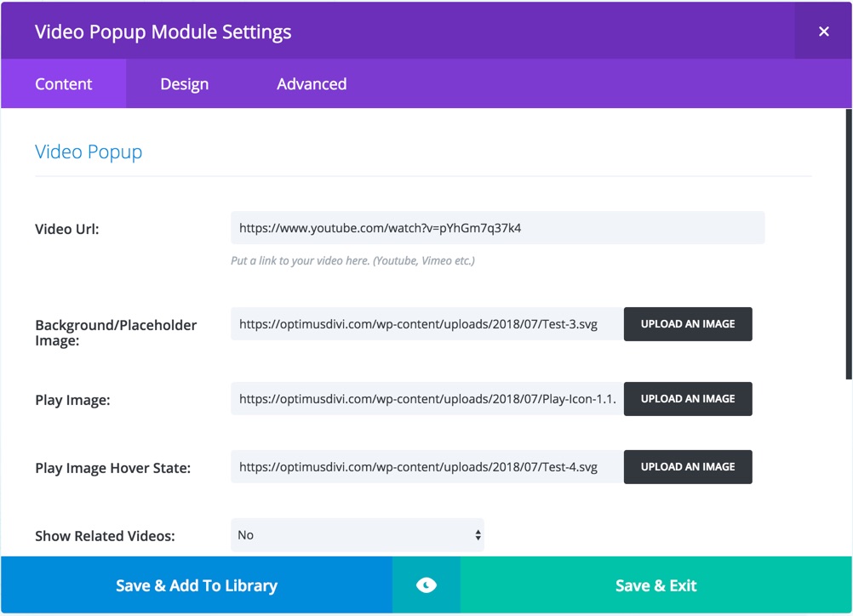Image resolution: width=853 pixels, height=616 pixels.
Task: Click the Background/Placeholder Image URL field
Action: click(427, 324)
